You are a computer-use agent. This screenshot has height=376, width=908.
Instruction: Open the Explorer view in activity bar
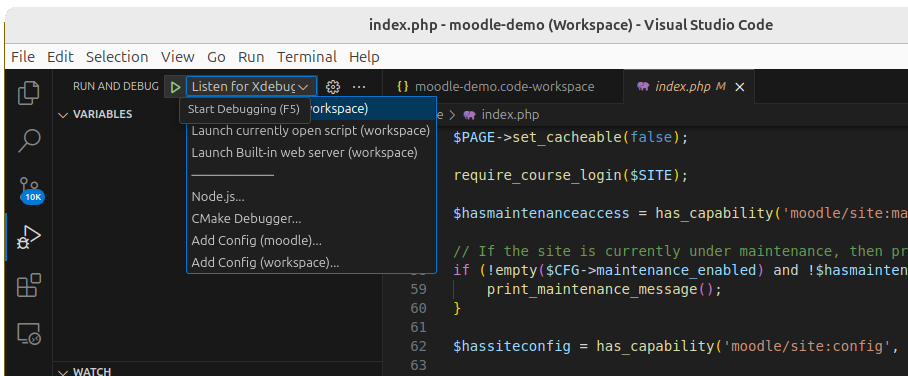(28, 93)
